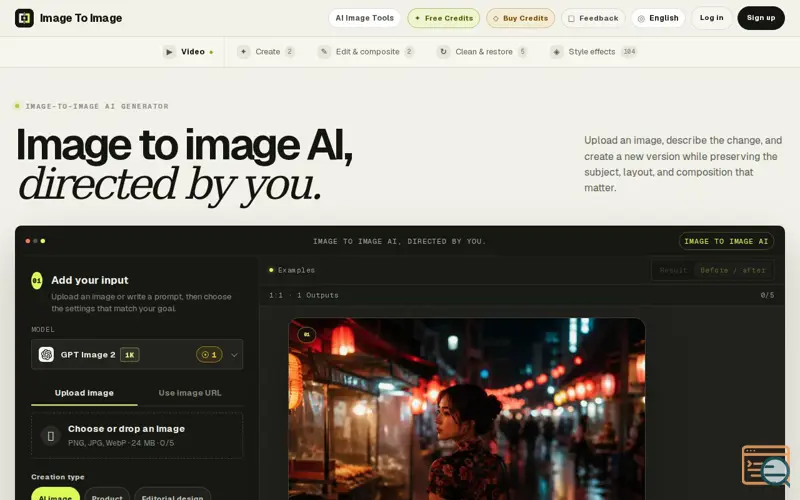Click the Free Credits button
800x500 pixels.
pyautogui.click(x=443, y=18)
